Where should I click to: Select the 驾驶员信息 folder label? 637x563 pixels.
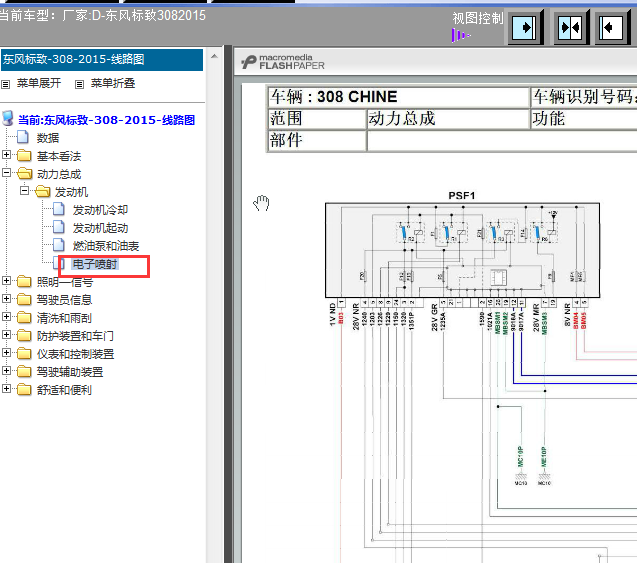pyautogui.click(x=64, y=300)
